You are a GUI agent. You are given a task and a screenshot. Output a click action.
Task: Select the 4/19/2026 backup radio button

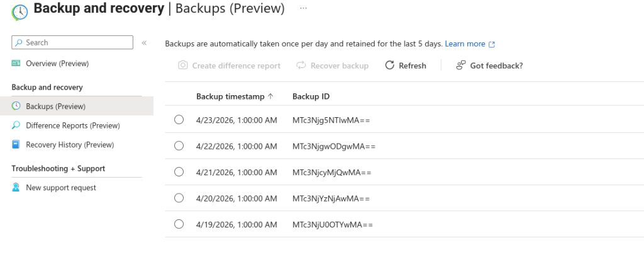pyautogui.click(x=179, y=224)
